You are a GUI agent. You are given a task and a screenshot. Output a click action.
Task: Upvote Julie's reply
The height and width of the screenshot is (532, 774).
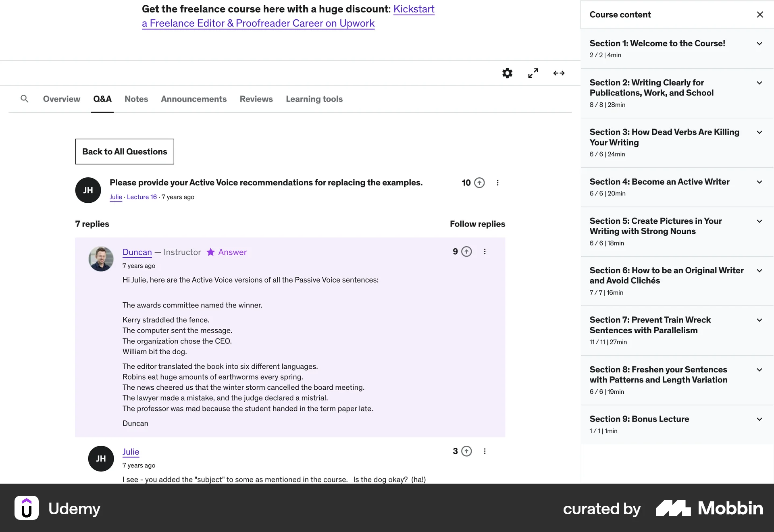466,451
